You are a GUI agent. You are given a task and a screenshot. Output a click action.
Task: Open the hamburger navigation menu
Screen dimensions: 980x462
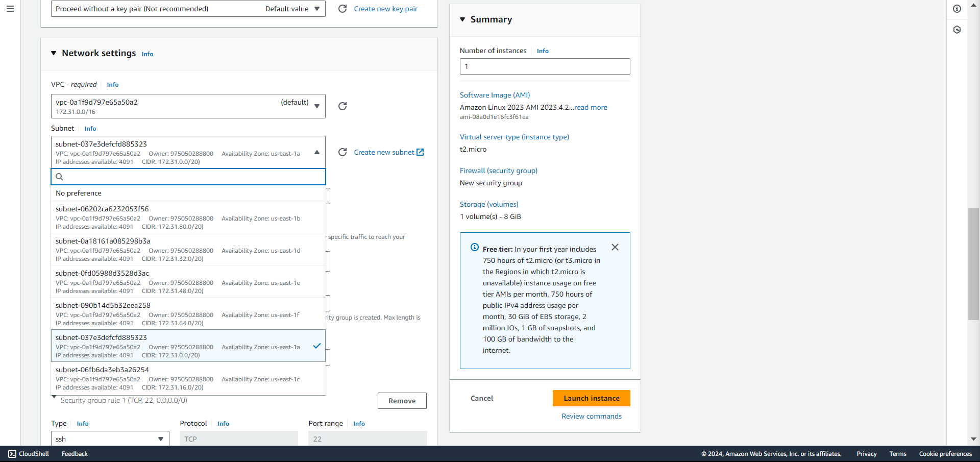click(x=10, y=9)
